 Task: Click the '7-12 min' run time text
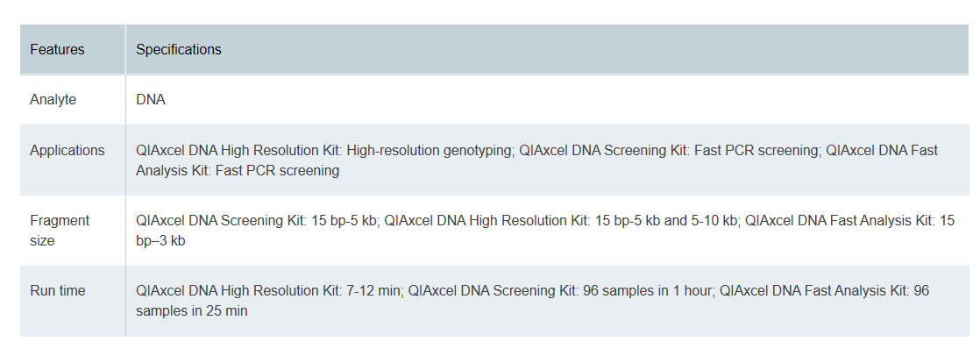pyautogui.click(x=374, y=291)
